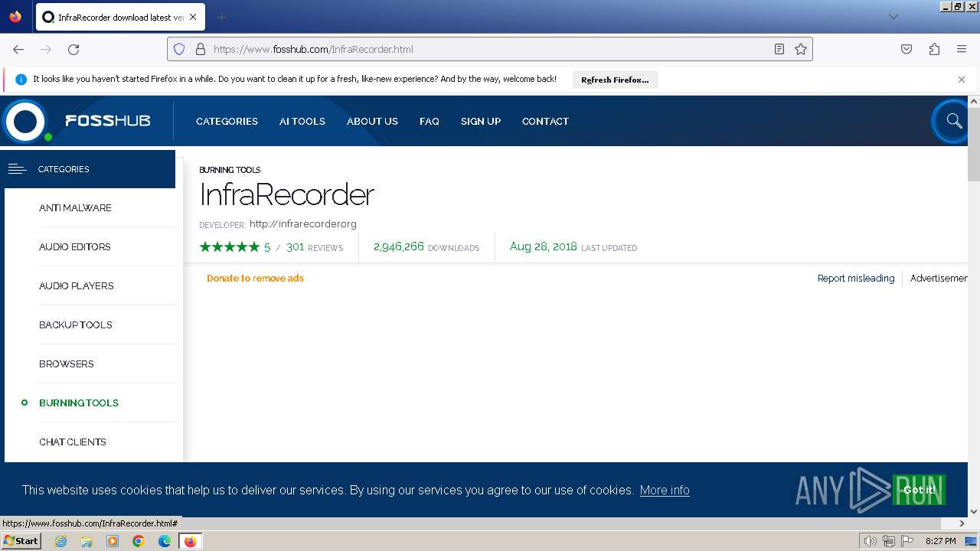The image size is (980, 551).
Task: Click the Firefox taskbar button
Action: (x=190, y=541)
